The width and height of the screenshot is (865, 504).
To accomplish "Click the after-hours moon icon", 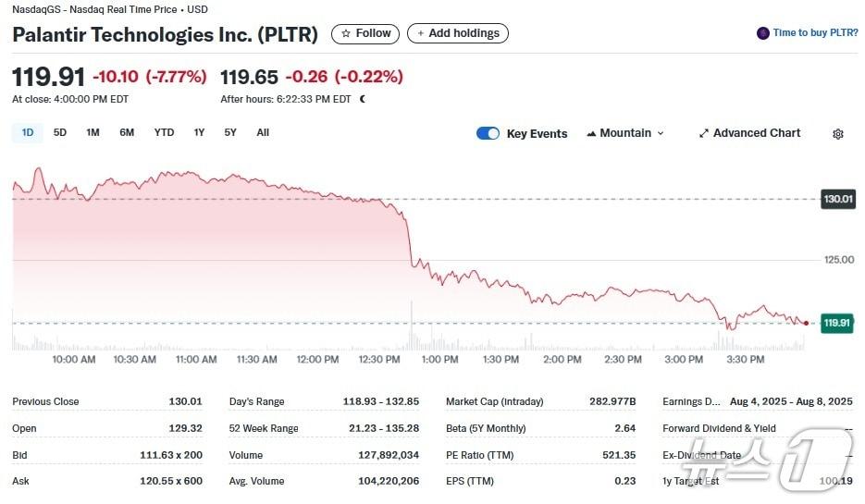I will click(x=362, y=99).
